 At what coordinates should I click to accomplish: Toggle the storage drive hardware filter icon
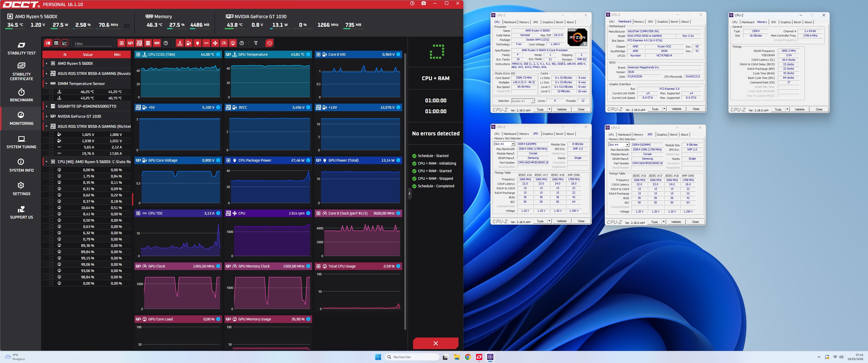click(148, 43)
